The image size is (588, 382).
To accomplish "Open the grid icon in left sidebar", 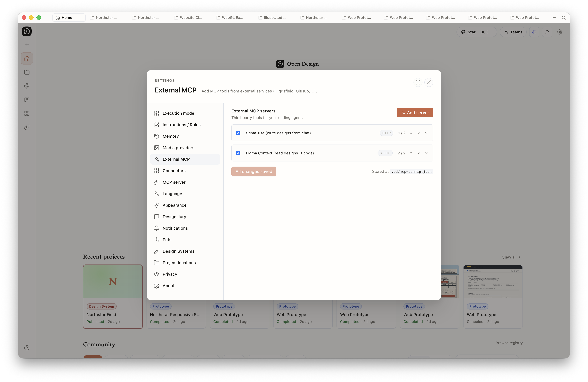I will 27,113.
